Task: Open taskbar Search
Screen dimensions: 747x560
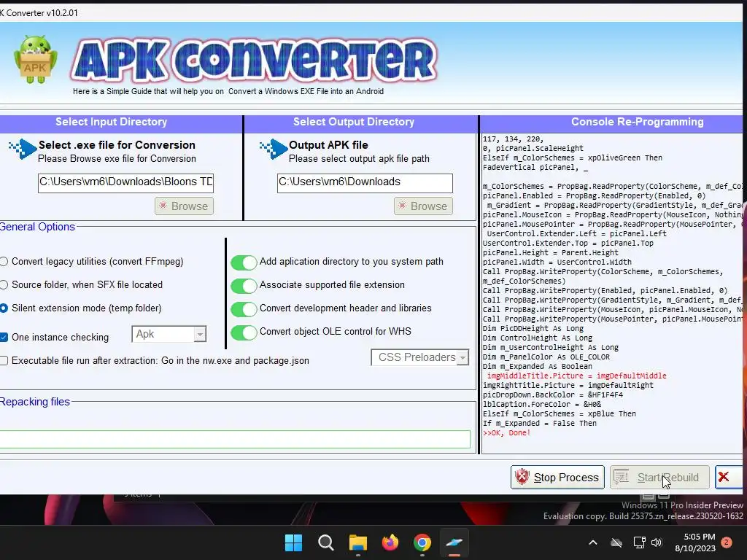Action: click(x=326, y=542)
